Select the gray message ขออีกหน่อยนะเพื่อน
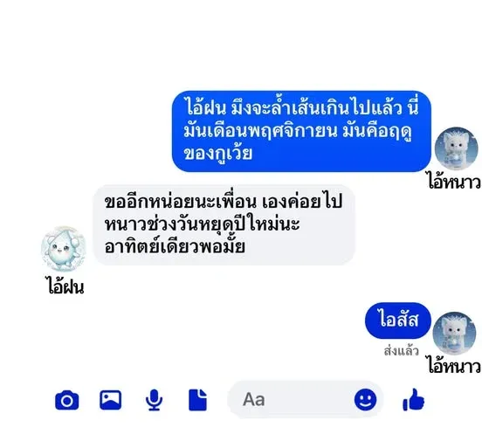The height and width of the screenshot is (448, 482). [224, 224]
